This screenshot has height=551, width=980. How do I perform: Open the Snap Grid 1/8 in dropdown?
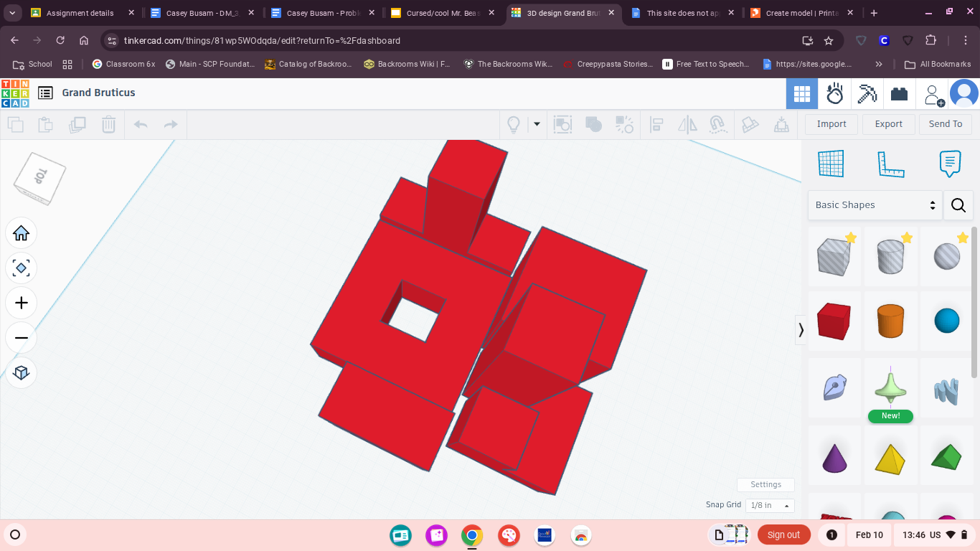[x=770, y=506]
